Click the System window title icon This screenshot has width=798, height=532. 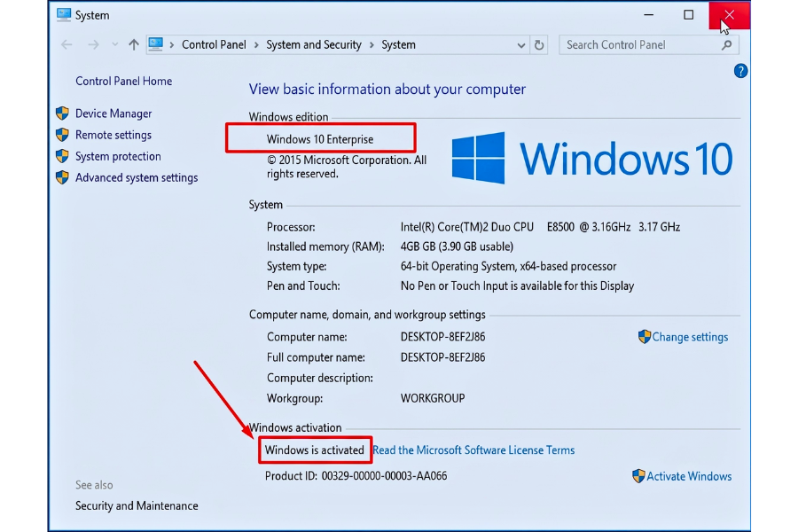click(64, 15)
